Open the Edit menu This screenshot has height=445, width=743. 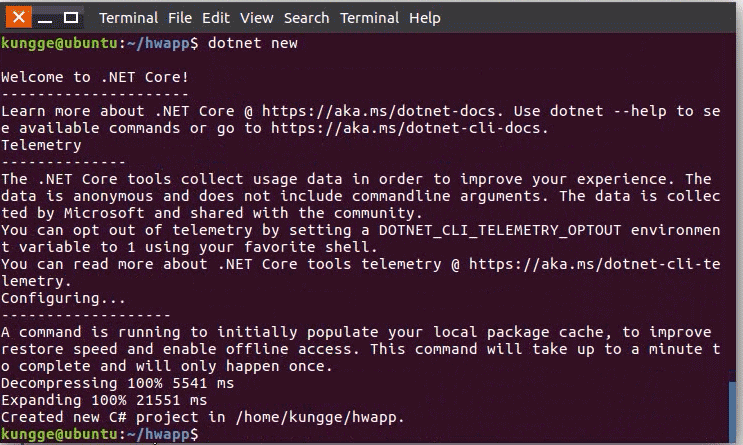[x=216, y=18]
